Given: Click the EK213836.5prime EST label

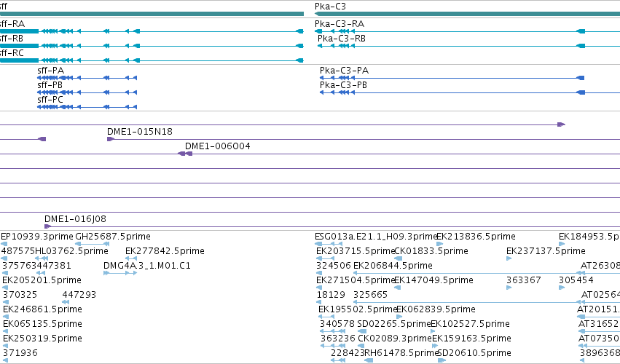Looking at the screenshot, I should coord(476,237).
